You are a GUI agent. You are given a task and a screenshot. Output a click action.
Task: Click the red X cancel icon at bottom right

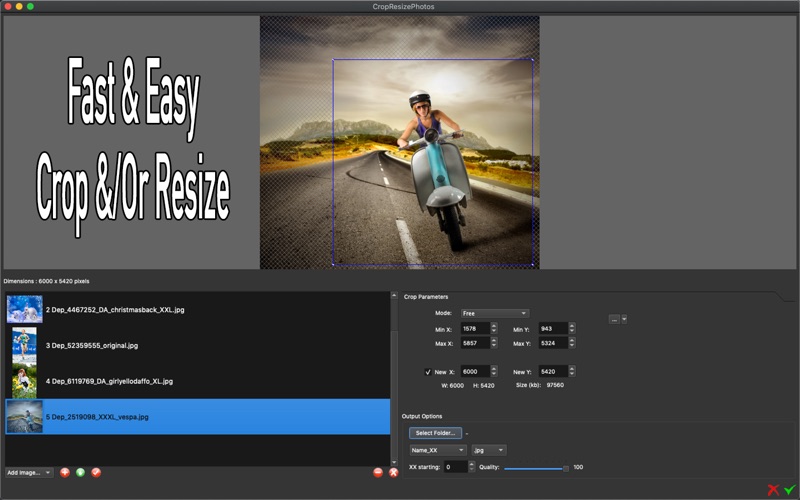point(773,490)
